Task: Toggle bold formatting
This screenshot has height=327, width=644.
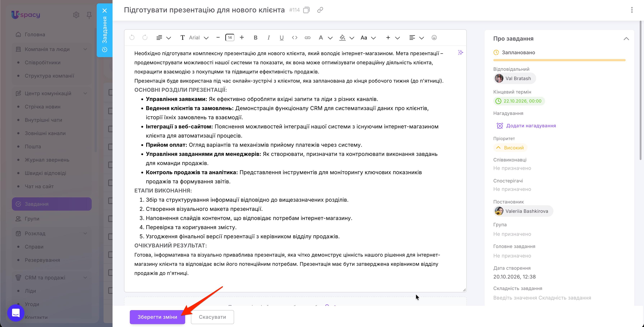Action: coord(255,38)
